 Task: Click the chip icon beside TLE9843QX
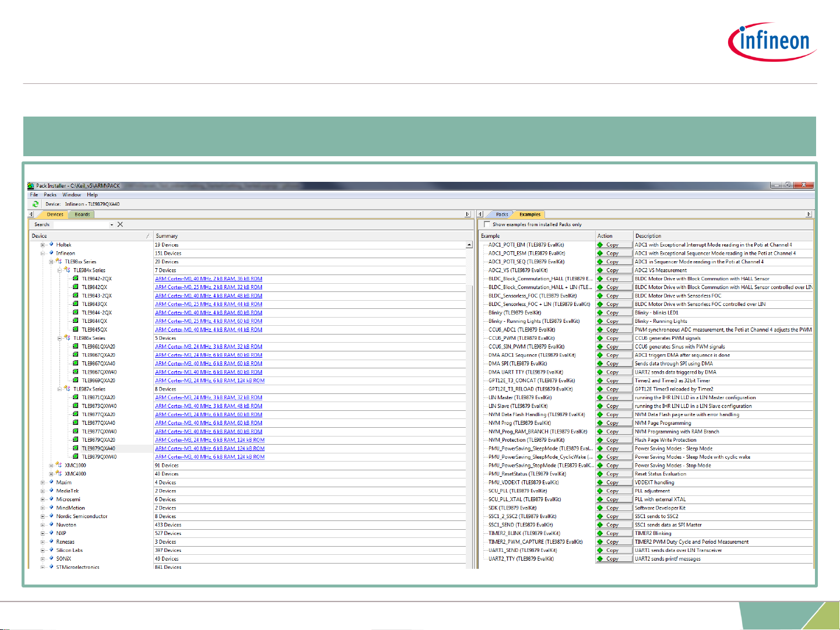(x=76, y=304)
